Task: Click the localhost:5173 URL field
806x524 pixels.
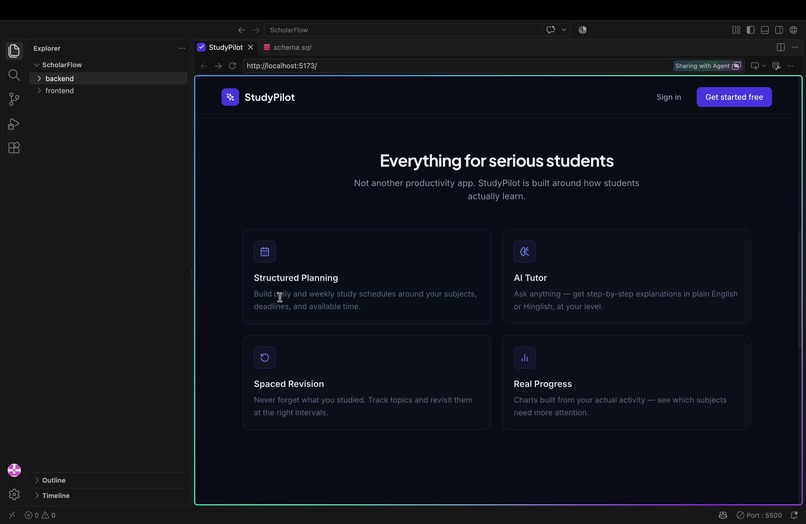Action: [457, 66]
